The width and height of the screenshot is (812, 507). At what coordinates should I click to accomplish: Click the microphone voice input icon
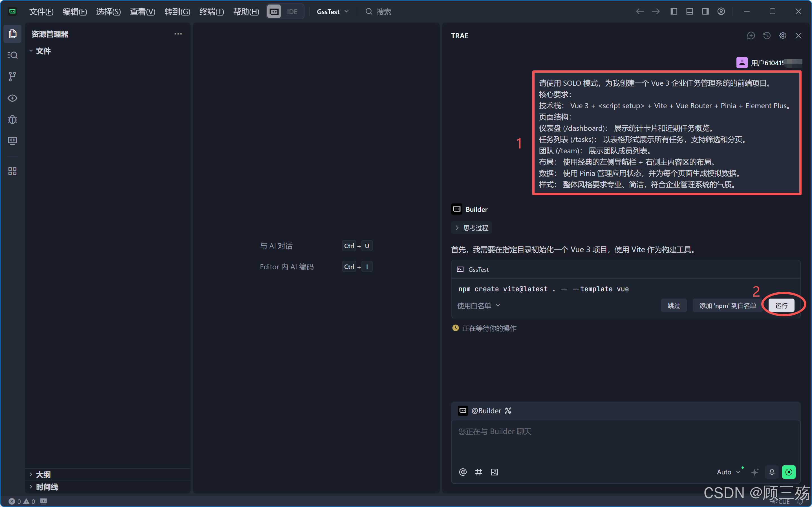pos(772,472)
